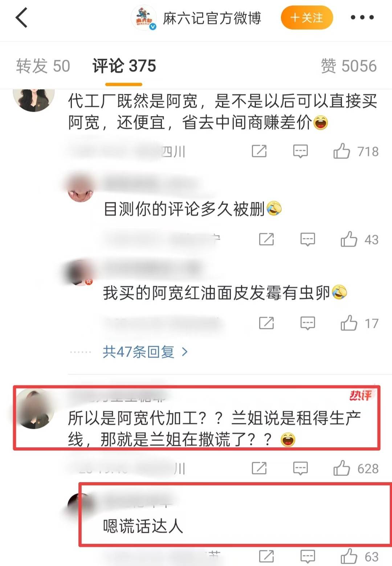Open reply box for the 43-likes comment
Screen dimensions: 392x566
click(x=308, y=239)
